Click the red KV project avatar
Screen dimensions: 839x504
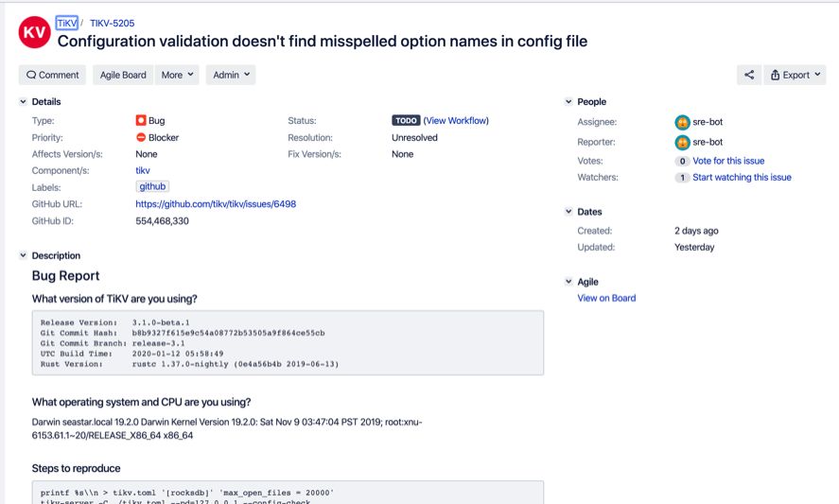(35, 33)
